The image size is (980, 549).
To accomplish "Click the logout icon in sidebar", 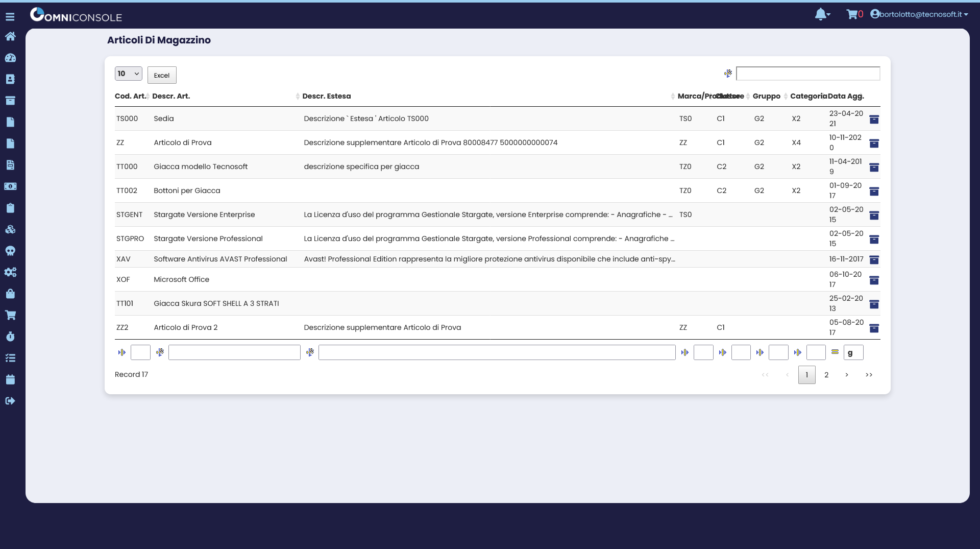I will 10,401.
